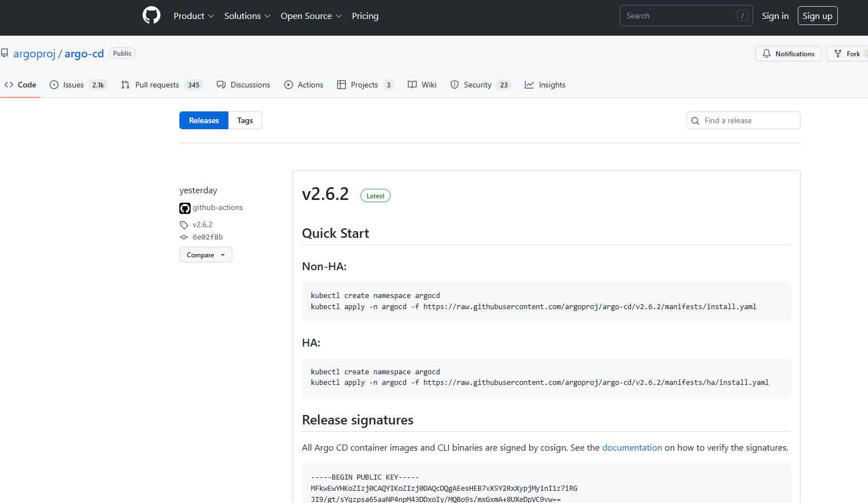The height and width of the screenshot is (503, 868).
Task: Open the Insights graph tab
Action: coord(545,85)
